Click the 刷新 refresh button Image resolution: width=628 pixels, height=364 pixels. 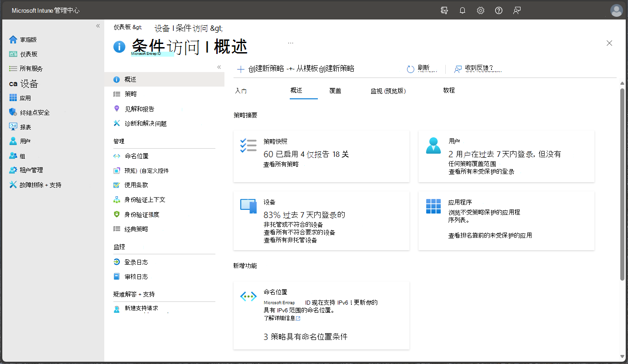[418, 68]
